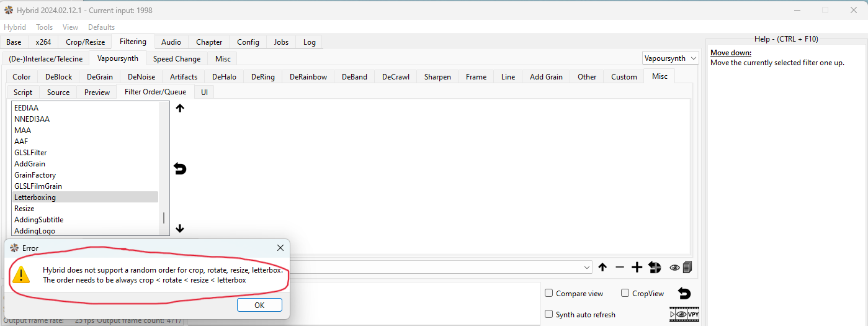Viewport: 868px width, 326px height.
Task: Switch to the x264 tab
Action: tap(43, 42)
